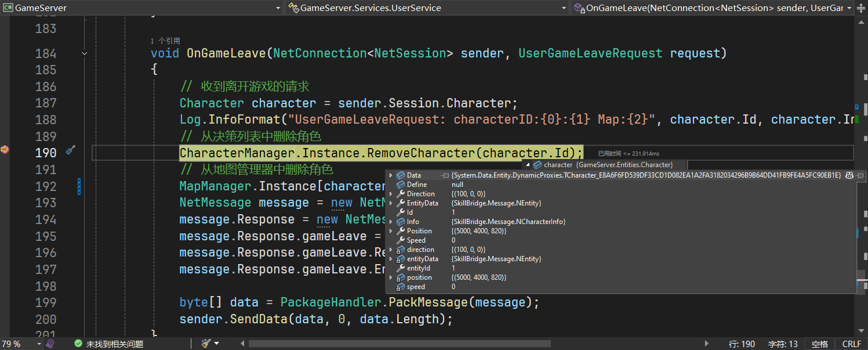Image resolution: width=868 pixels, height=350 pixels.
Task: Click the 空格 indentation setting in status bar
Action: [x=819, y=344]
